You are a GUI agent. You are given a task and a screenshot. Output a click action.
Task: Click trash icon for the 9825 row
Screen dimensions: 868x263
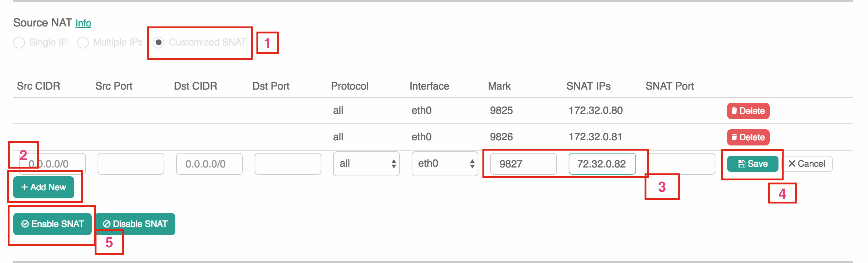[734, 111]
